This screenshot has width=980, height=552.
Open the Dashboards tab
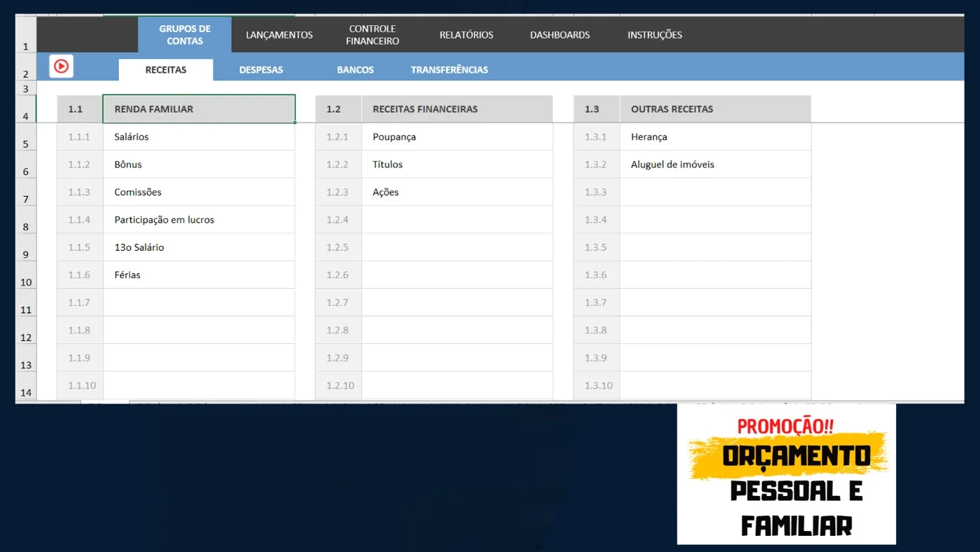(x=560, y=35)
